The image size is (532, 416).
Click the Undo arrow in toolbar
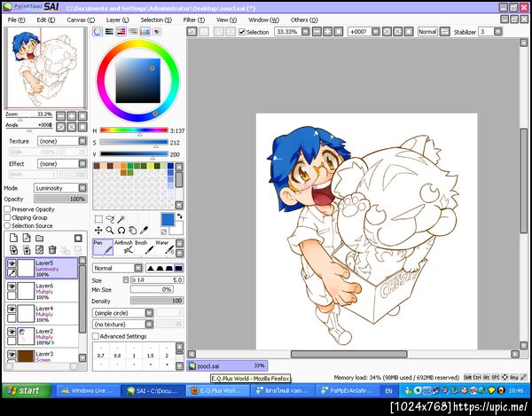pyautogui.click(x=192, y=32)
